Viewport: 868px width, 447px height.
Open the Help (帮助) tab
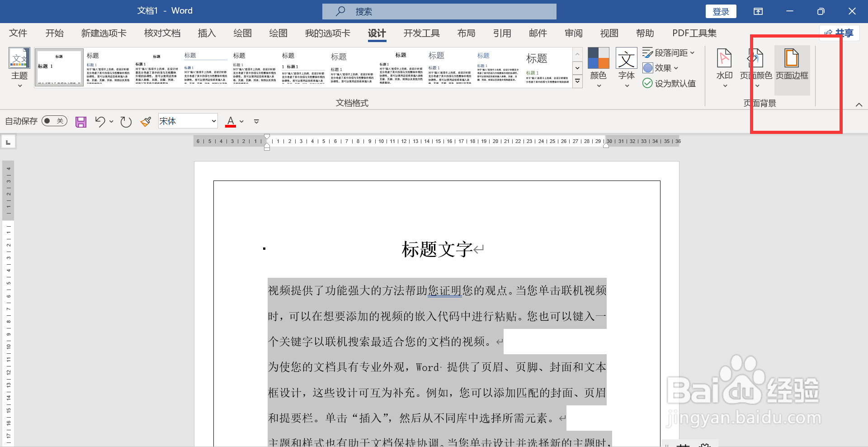click(x=645, y=33)
